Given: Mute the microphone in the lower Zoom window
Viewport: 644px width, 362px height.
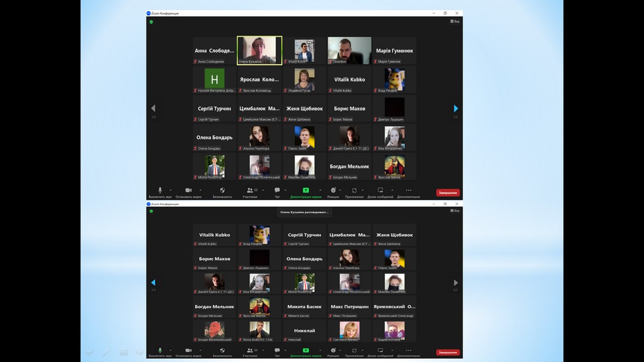Looking at the screenshot, I should [160, 350].
